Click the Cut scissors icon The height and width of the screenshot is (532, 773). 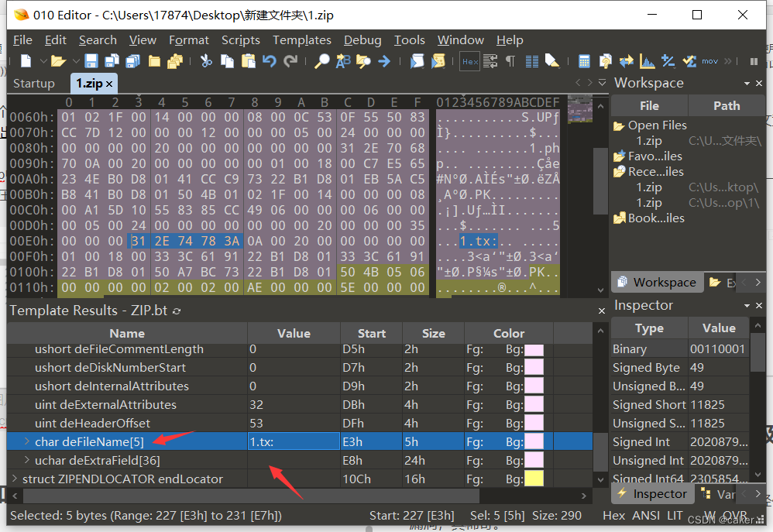tap(206, 61)
